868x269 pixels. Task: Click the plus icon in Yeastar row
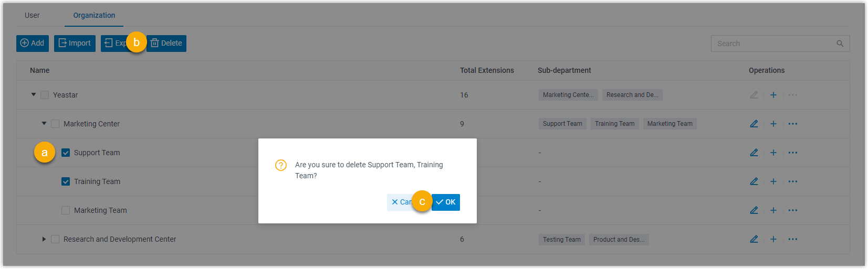773,95
